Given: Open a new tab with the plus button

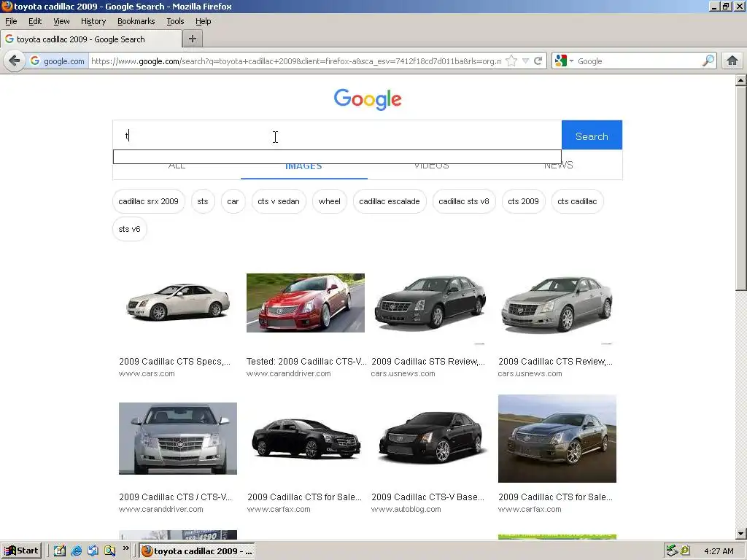Looking at the screenshot, I should point(193,39).
